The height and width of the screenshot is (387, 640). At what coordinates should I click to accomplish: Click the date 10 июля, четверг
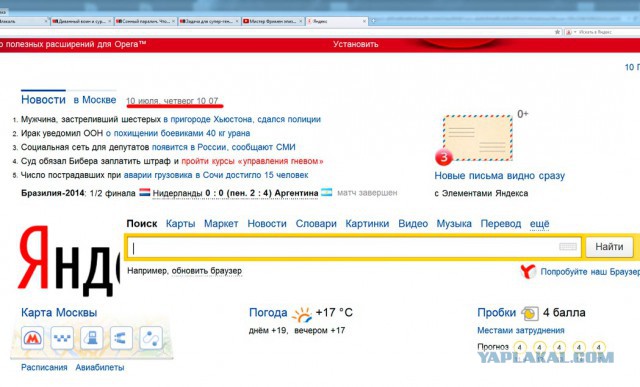172,100
